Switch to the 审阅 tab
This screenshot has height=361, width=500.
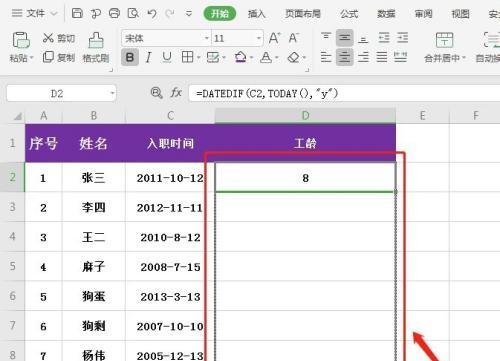pyautogui.click(x=423, y=14)
